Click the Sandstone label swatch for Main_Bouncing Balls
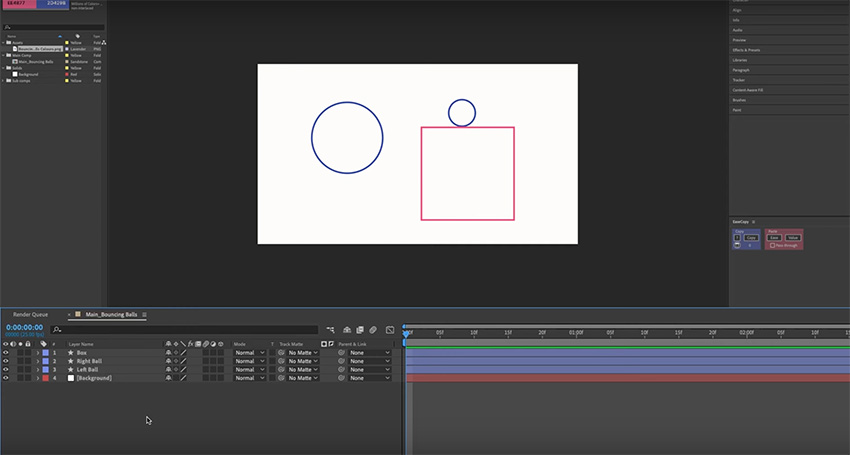850x455 pixels. coord(67,62)
